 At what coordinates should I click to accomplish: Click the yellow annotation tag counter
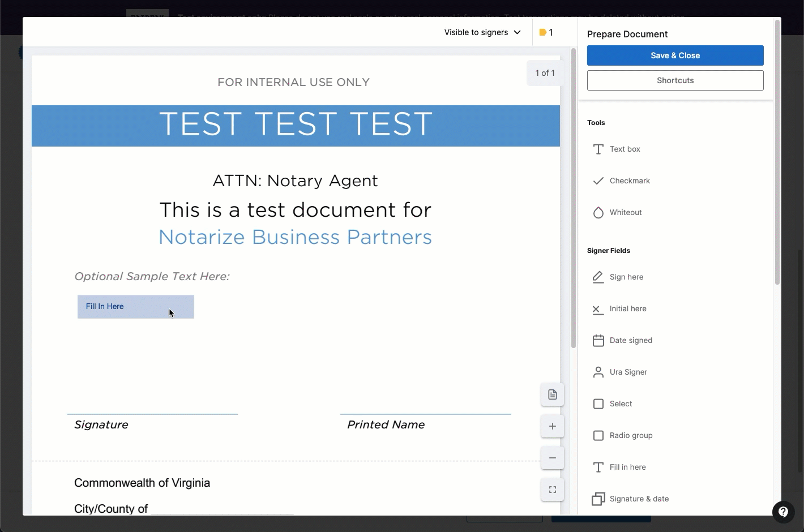tap(546, 32)
